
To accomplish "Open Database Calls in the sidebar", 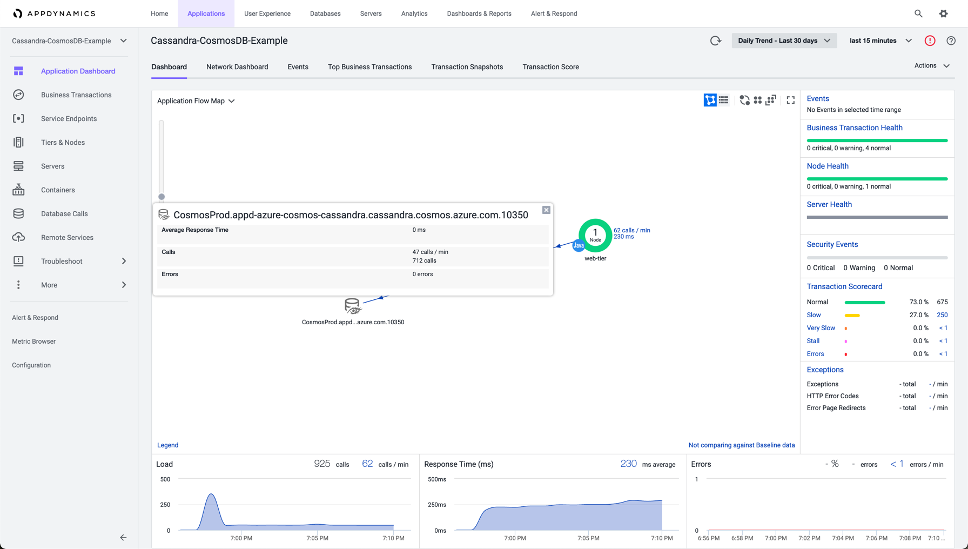I will point(64,214).
